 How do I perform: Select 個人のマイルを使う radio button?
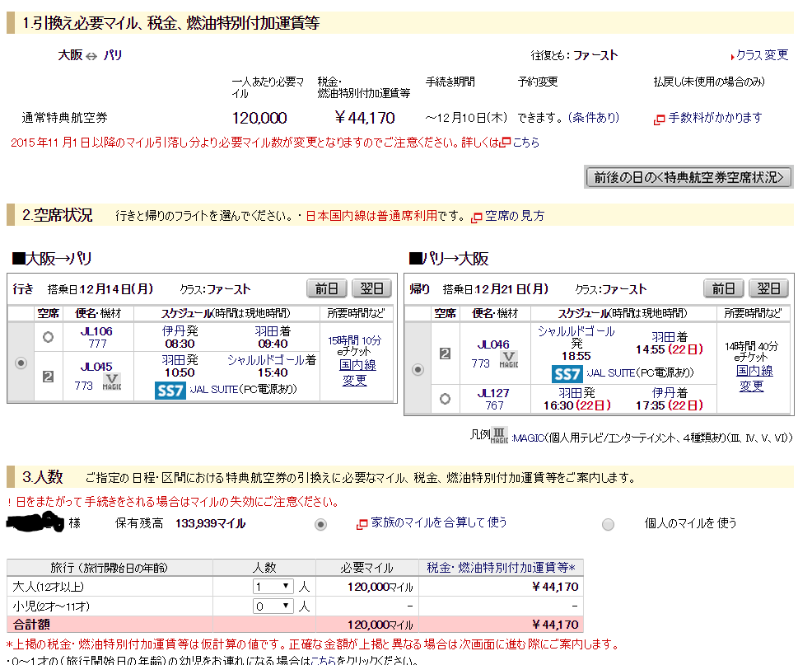[609, 525]
